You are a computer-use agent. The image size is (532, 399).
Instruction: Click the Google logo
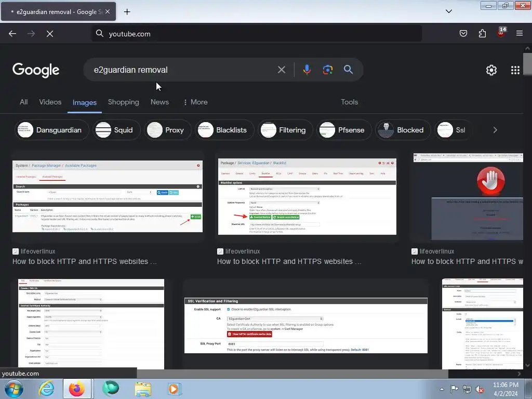point(36,70)
